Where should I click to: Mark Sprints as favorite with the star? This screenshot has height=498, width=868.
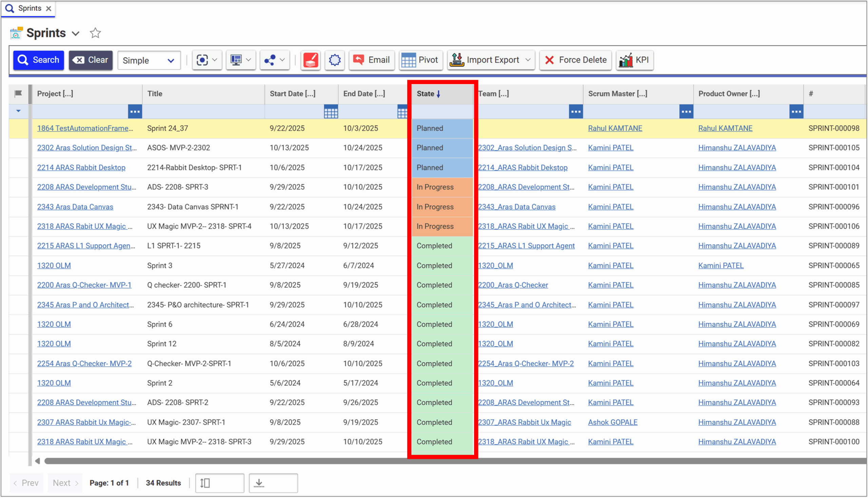click(95, 33)
